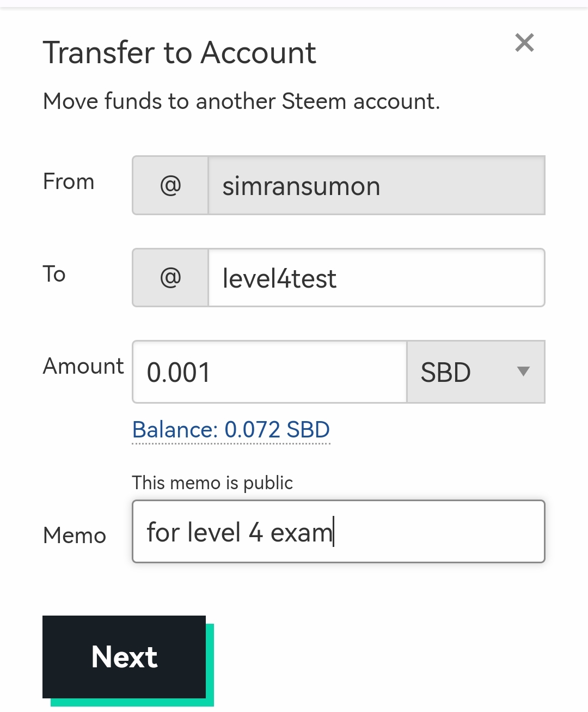
Task: Click the Memo label
Action: (x=75, y=535)
